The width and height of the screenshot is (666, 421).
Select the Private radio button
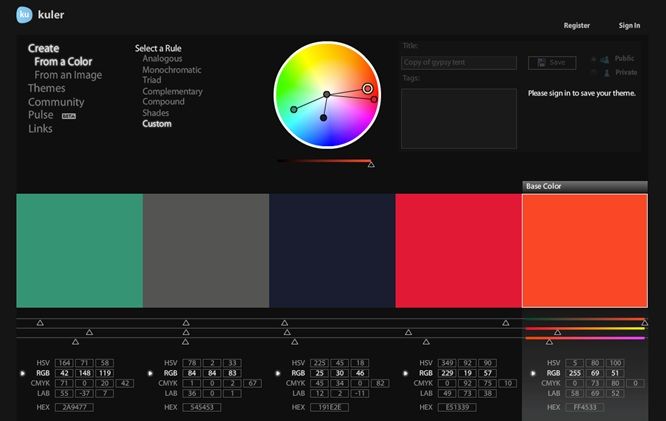594,72
